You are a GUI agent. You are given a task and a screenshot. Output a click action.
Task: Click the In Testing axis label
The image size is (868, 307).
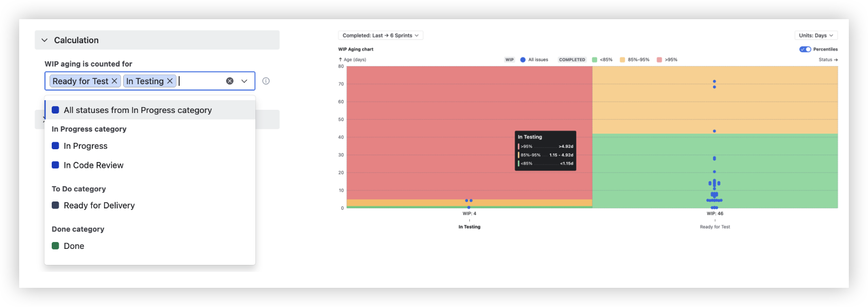469,227
